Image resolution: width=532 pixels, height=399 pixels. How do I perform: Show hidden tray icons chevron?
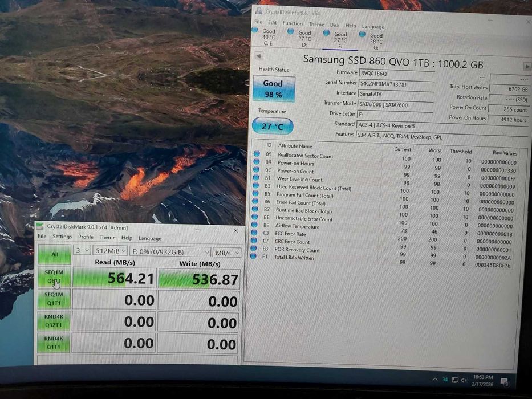point(435,379)
